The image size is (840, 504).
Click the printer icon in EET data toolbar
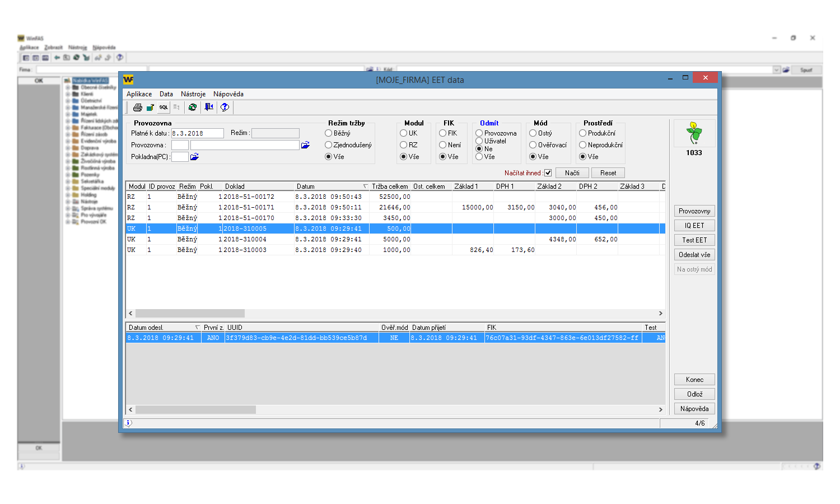tap(137, 107)
